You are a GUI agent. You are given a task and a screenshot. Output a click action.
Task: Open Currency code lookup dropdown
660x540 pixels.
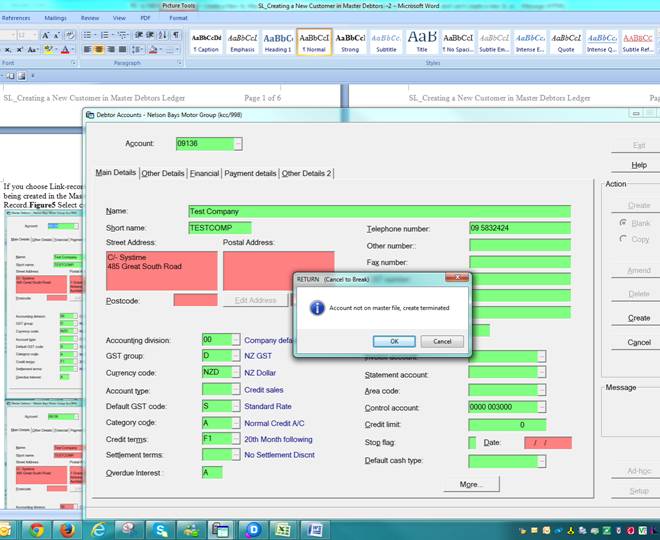tap(236, 372)
